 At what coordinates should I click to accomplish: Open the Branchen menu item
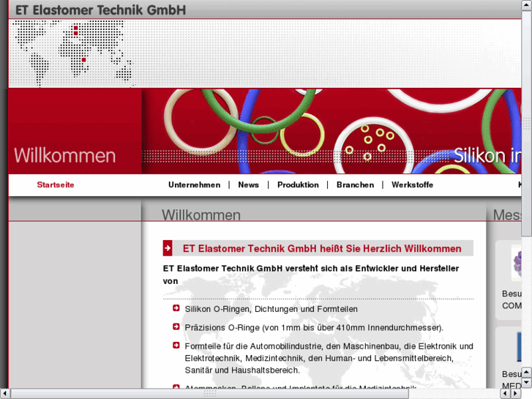coord(355,184)
